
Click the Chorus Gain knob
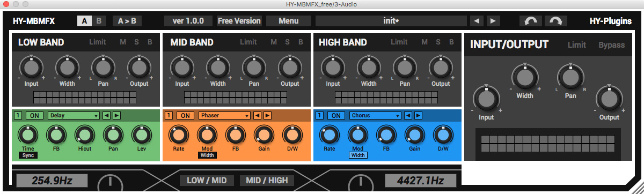pyautogui.click(x=414, y=135)
